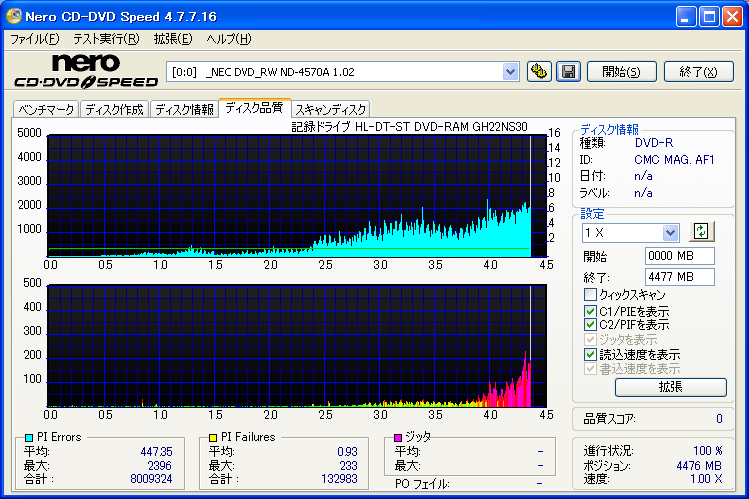Click the PI Failures 平均 value 0.93

tap(347, 452)
